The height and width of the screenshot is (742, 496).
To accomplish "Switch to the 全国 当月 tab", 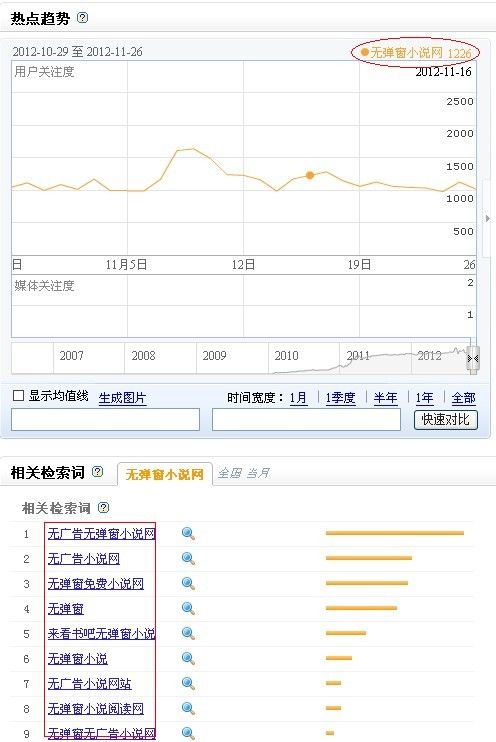I will [244, 473].
